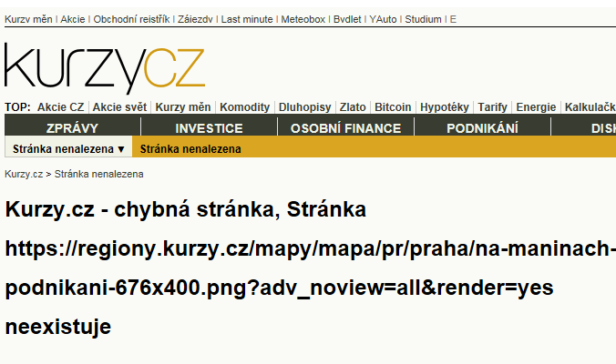Open the Studium header link
The image size is (616, 364).
click(x=423, y=19)
